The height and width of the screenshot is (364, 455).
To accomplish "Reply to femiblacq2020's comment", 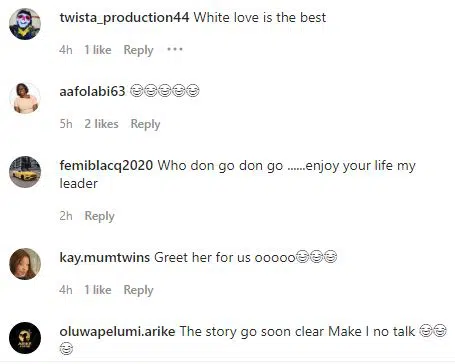I will (99, 216).
